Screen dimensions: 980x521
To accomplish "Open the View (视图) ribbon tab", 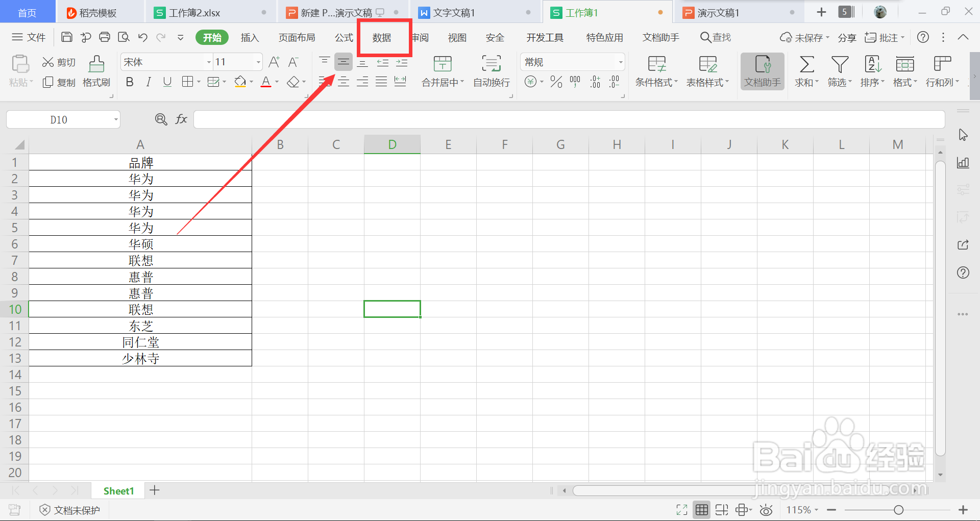I will [x=457, y=37].
